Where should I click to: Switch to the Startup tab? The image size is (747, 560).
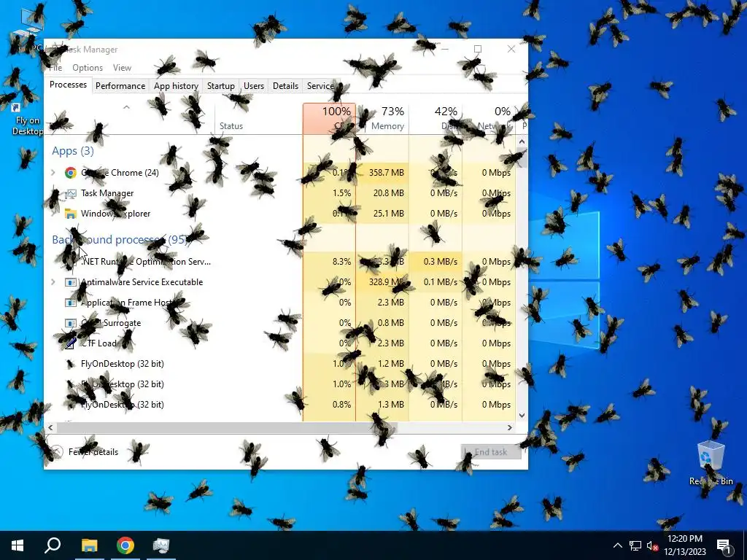(x=220, y=86)
